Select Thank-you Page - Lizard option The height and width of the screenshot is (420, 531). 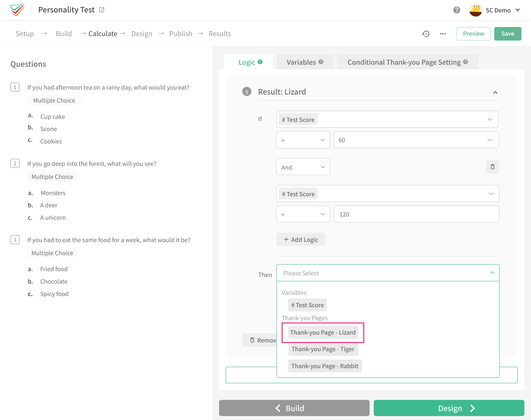tap(323, 332)
